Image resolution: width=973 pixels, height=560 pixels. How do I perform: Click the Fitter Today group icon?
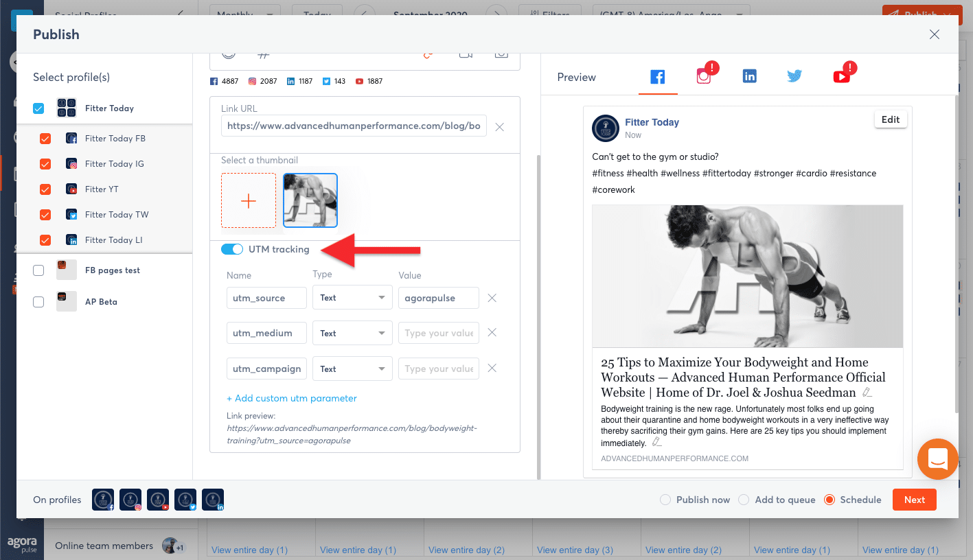[x=67, y=108]
